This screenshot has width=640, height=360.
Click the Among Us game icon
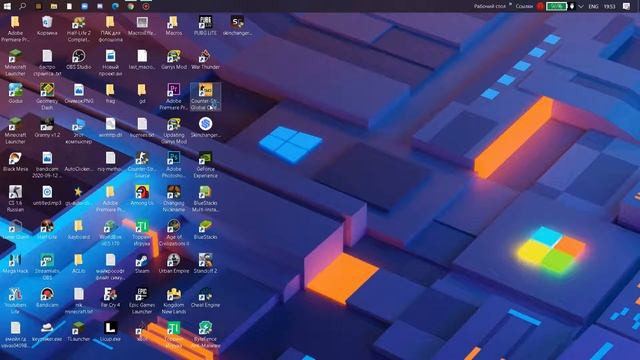click(x=142, y=195)
